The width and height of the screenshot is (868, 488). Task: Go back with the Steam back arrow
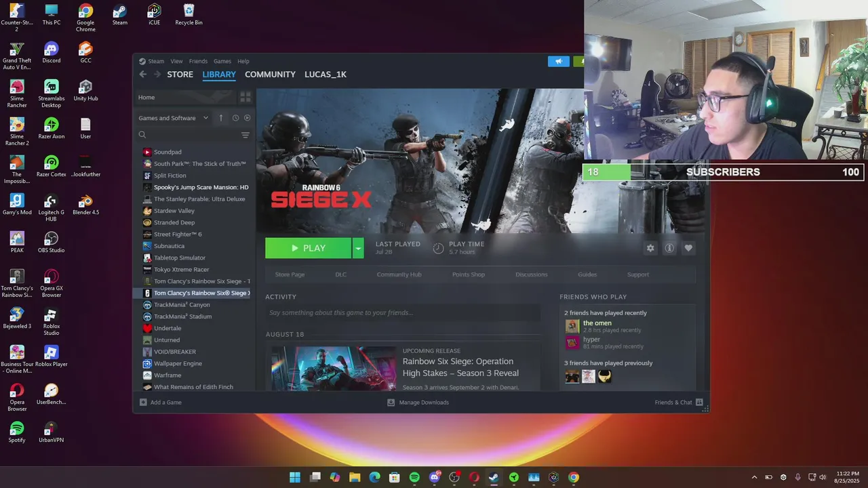pyautogui.click(x=142, y=75)
